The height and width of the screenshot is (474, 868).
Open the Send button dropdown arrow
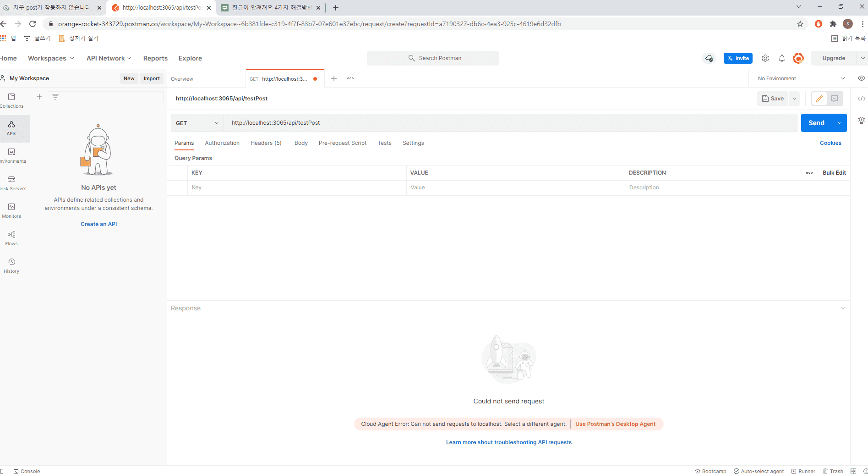pos(840,123)
